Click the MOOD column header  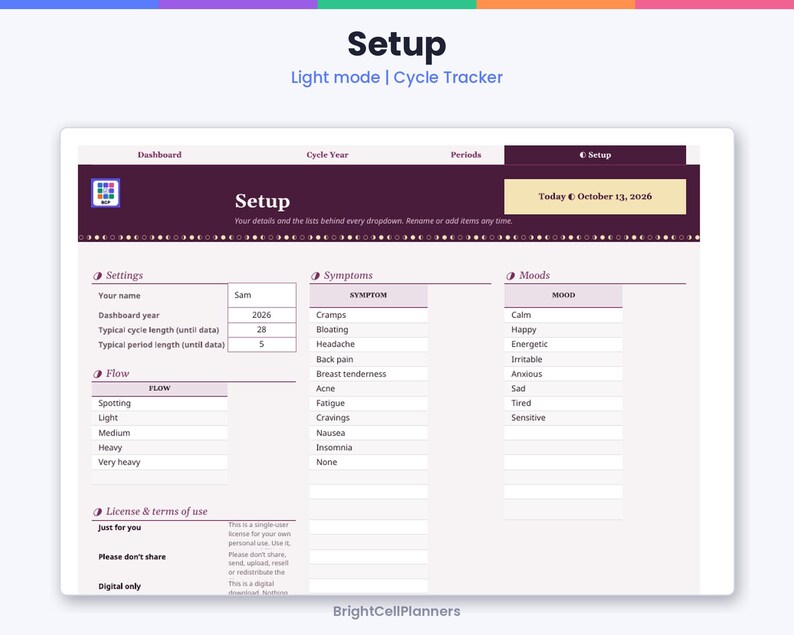point(563,295)
